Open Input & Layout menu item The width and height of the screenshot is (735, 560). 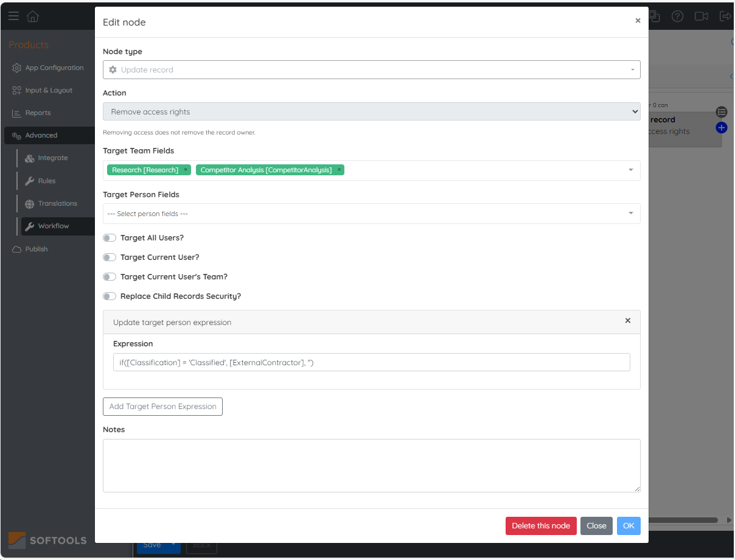[49, 90]
